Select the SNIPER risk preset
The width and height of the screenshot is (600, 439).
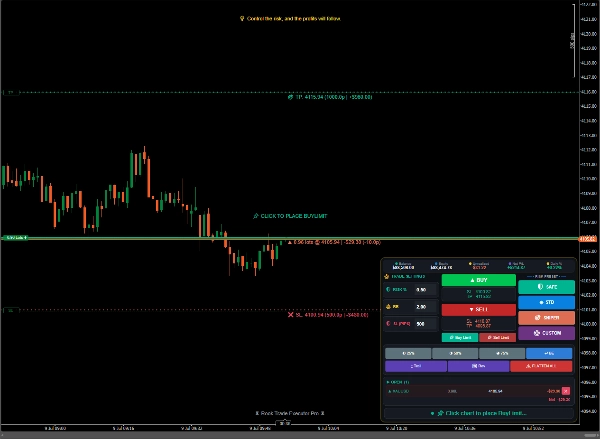(x=546, y=318)
